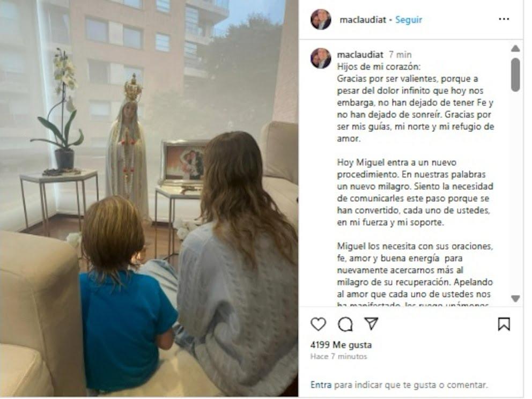
Task: Click the caption scrollbar up arrow
Action: click(515, 48)
